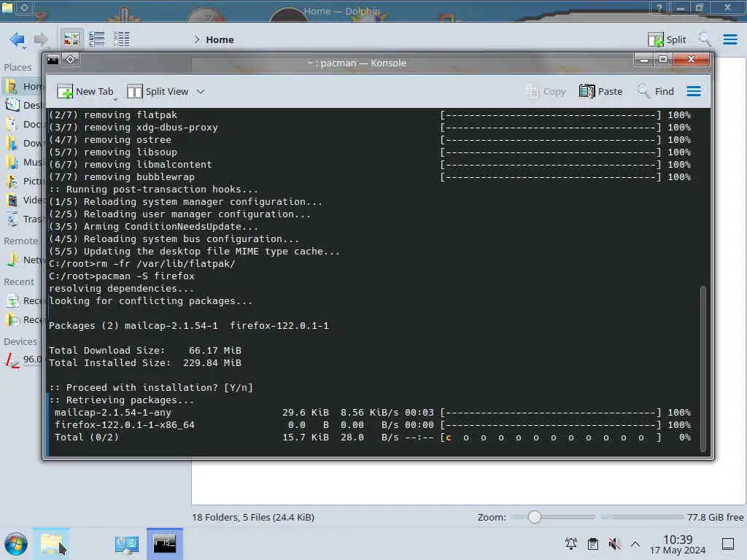Viewport: 747px width, 560px height.
Task: Click Split View in Konsole toolbar
Action: [158, 91]
